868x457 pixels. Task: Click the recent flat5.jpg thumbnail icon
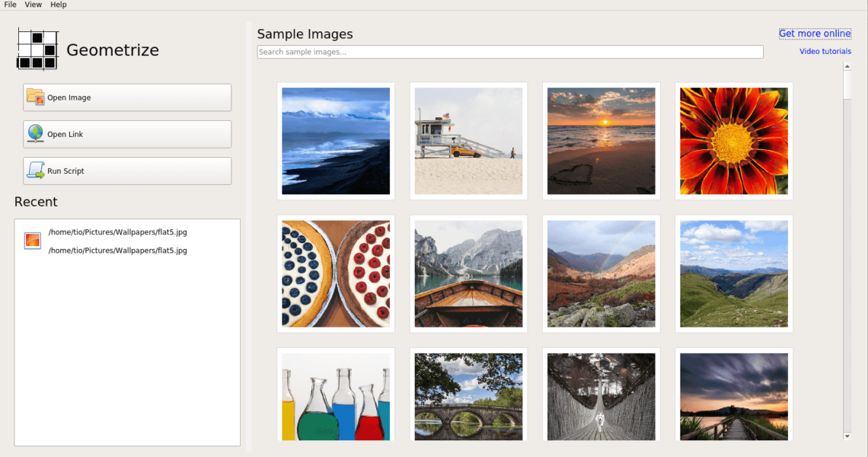click(x=32, y=241)
